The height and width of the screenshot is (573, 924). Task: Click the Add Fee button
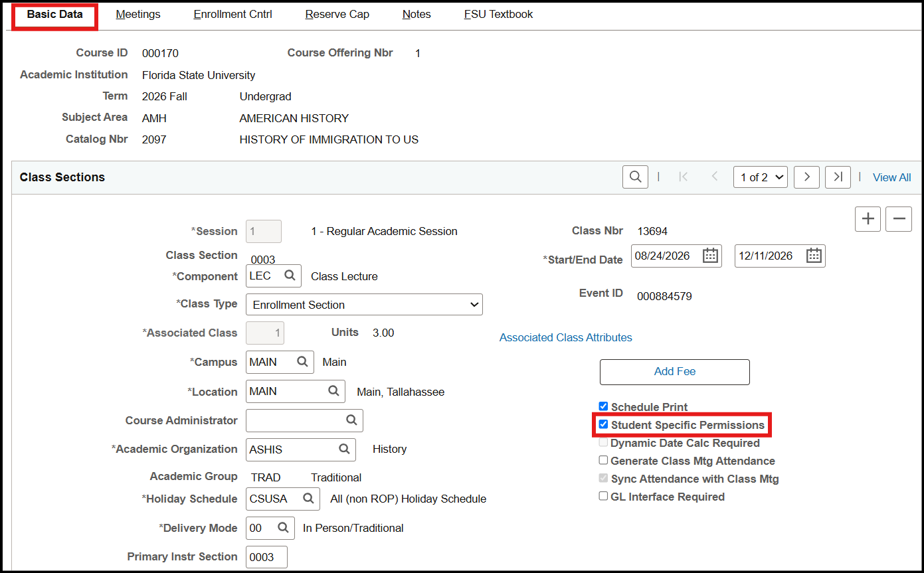(675, 372)
